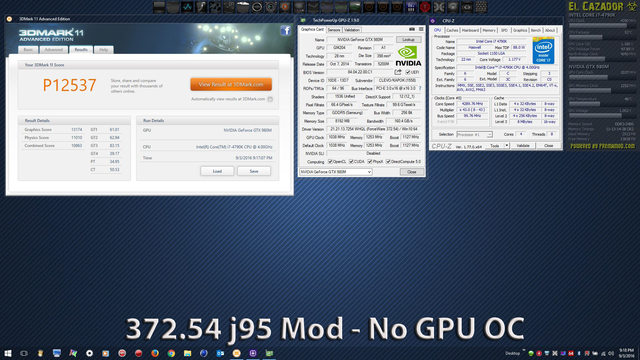The width and height of the screenshot is (640, 360).
Task: Open Firefox from the taskbar
Action: [155, 353]
